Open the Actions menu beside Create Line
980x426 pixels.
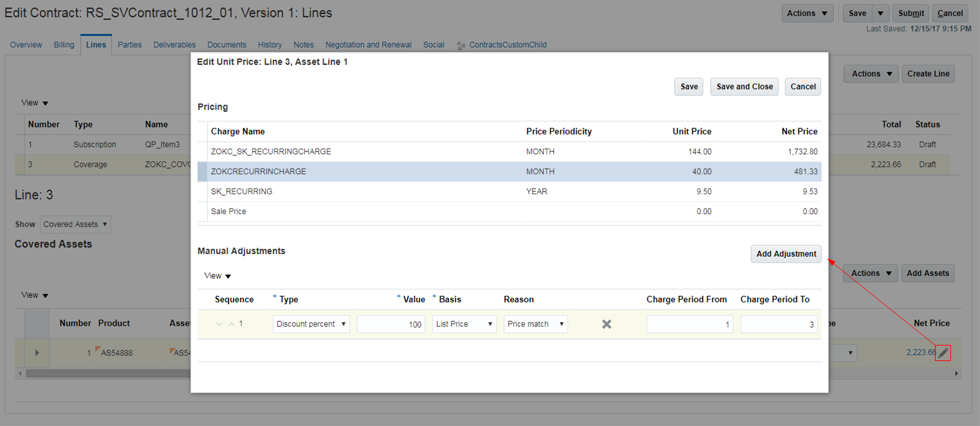point(871,74)
